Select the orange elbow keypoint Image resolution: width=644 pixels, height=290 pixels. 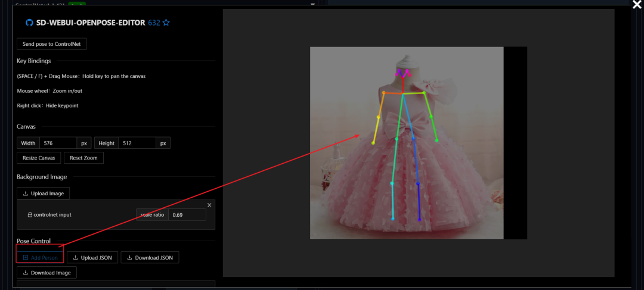[378, 117]
